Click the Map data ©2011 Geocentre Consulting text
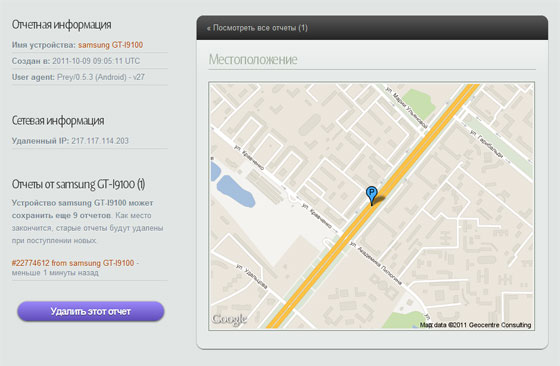Image resolution: width=560 pixels, height=366 pixels. tap(475, 325)
